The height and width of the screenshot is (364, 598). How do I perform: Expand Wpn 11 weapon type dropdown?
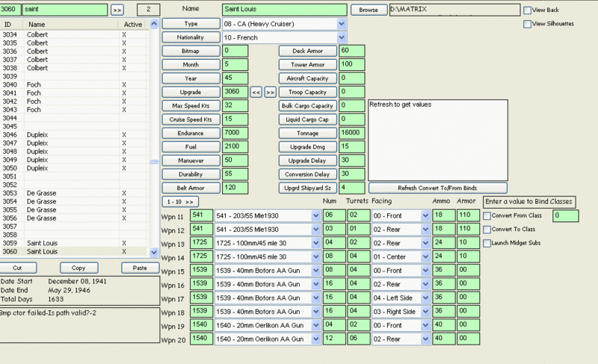point(315,216)
